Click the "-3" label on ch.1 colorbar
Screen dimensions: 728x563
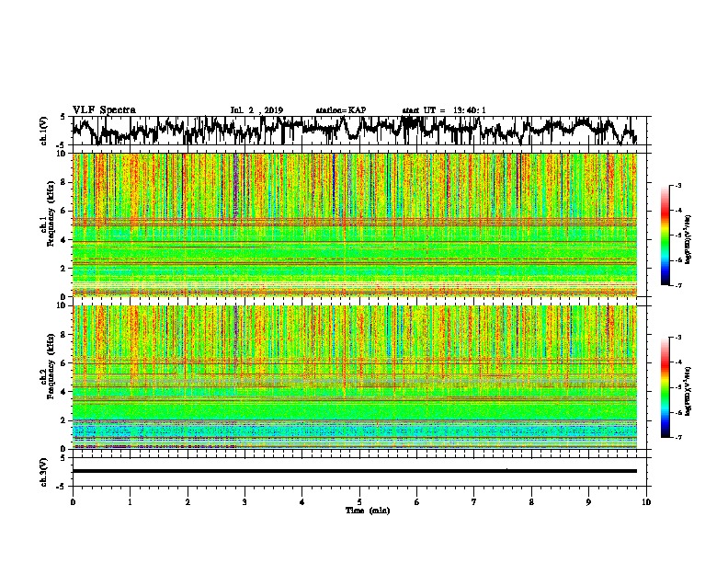click(x=678, y=186)
